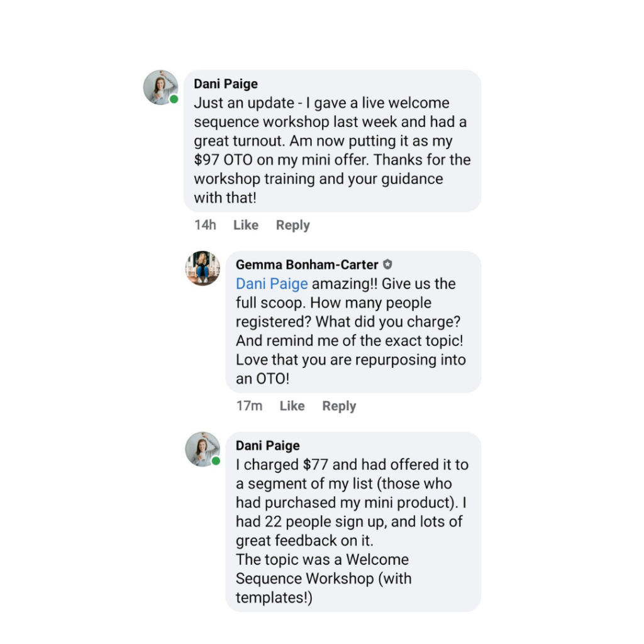Like Gemma's comment posted 17m ago
The width and height of the screenshot is (644, 644).
point(292,406)
